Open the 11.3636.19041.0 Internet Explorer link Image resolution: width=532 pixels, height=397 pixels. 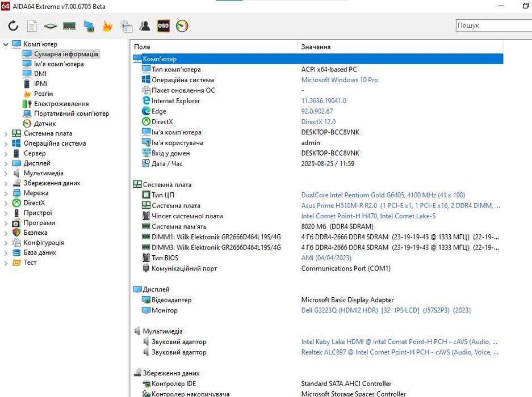click(x=324, y=101)
